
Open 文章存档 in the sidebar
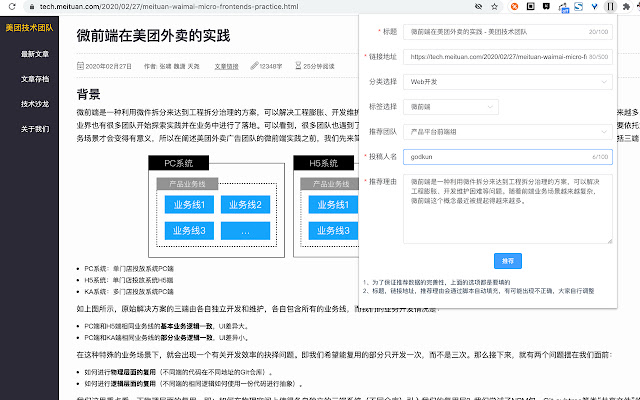tap(35, 79)
